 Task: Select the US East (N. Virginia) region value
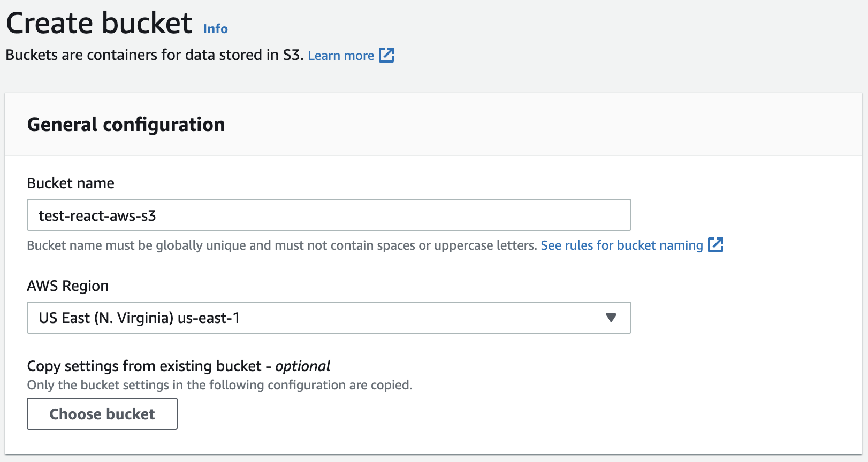coord(106,318)
